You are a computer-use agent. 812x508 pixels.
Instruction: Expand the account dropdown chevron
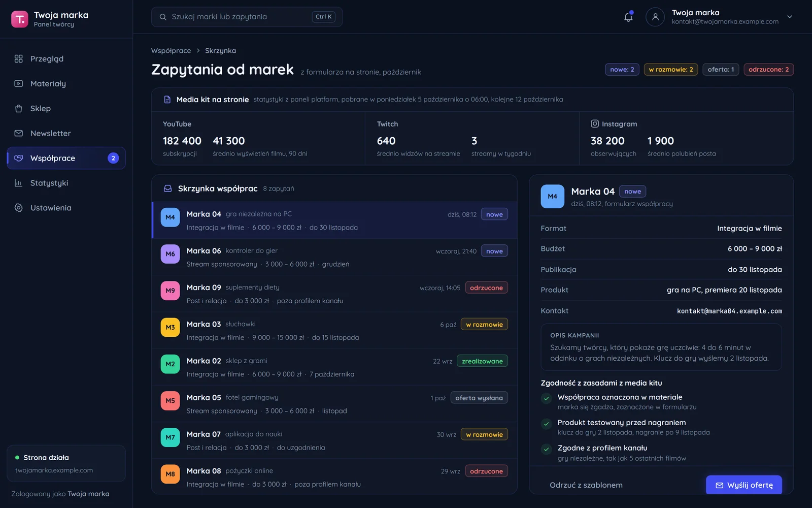coord(790,17)
